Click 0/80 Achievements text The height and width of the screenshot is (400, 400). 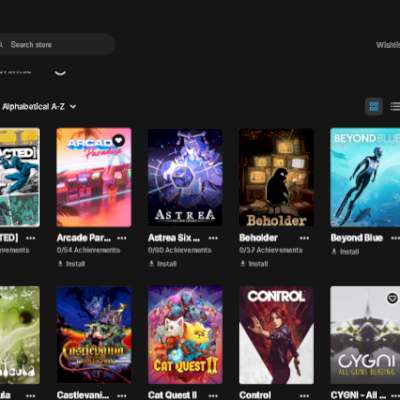tap(180, 250)
